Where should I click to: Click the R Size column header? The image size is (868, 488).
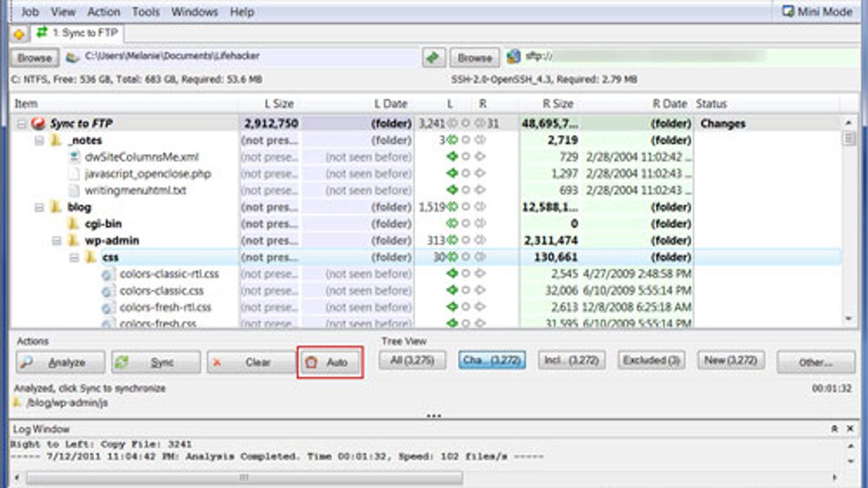549,104
